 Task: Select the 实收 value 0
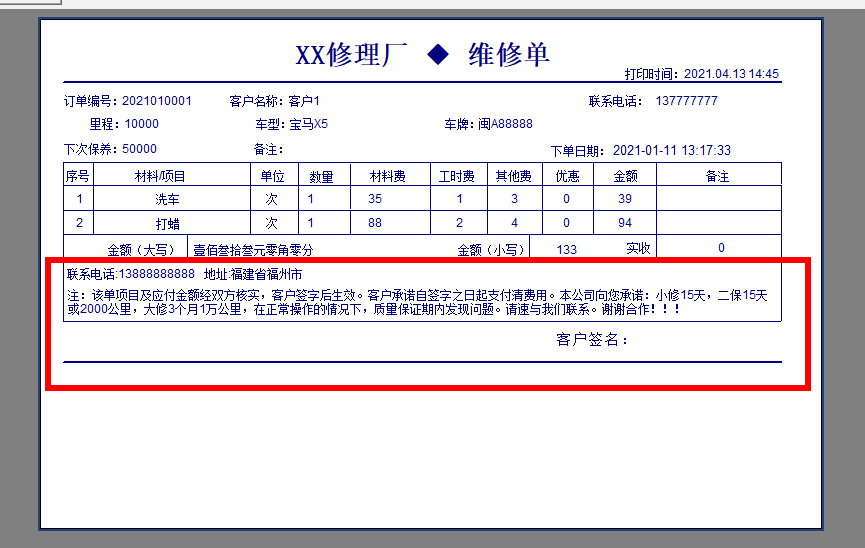(x=721, y=248)
